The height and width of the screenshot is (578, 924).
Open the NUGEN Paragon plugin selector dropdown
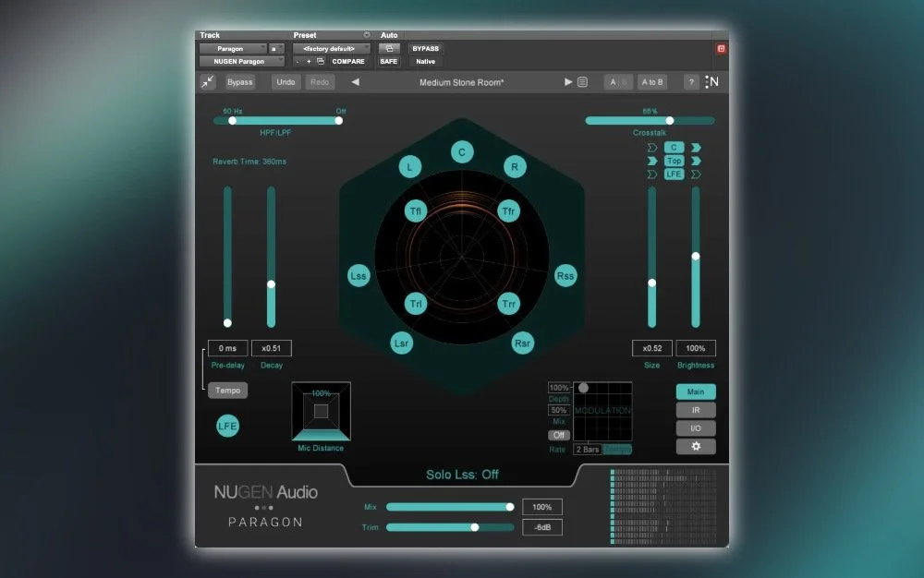coord(241,61)
